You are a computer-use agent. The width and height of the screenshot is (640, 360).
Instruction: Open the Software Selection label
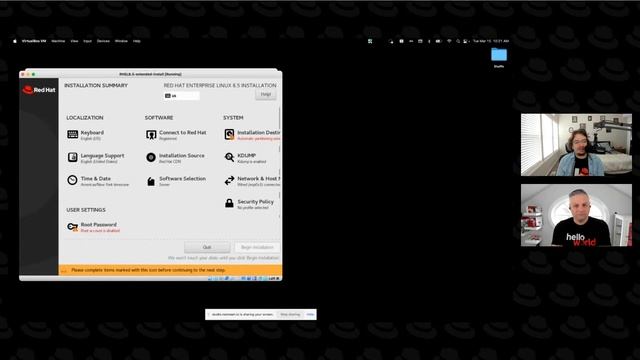point(182,178)
